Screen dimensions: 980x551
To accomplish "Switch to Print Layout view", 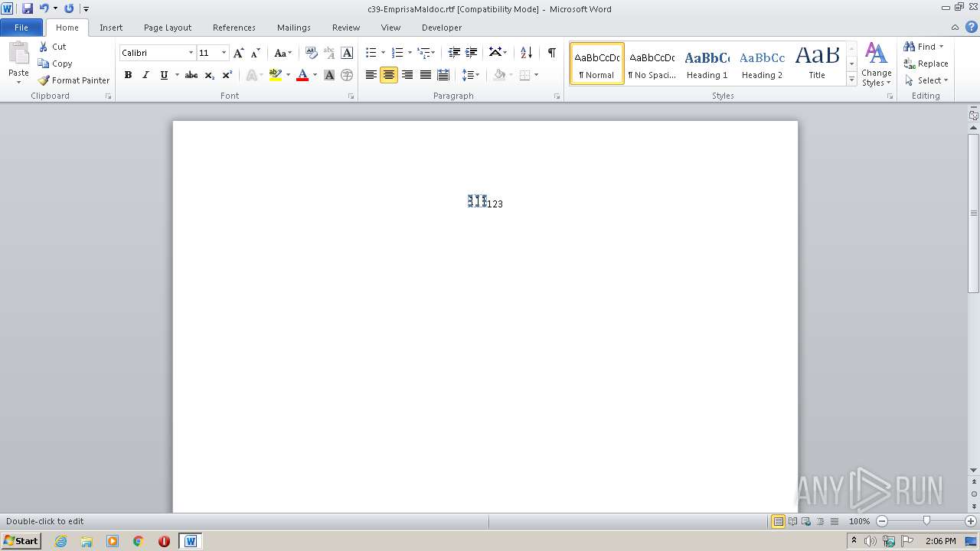I will coord(778,521).
